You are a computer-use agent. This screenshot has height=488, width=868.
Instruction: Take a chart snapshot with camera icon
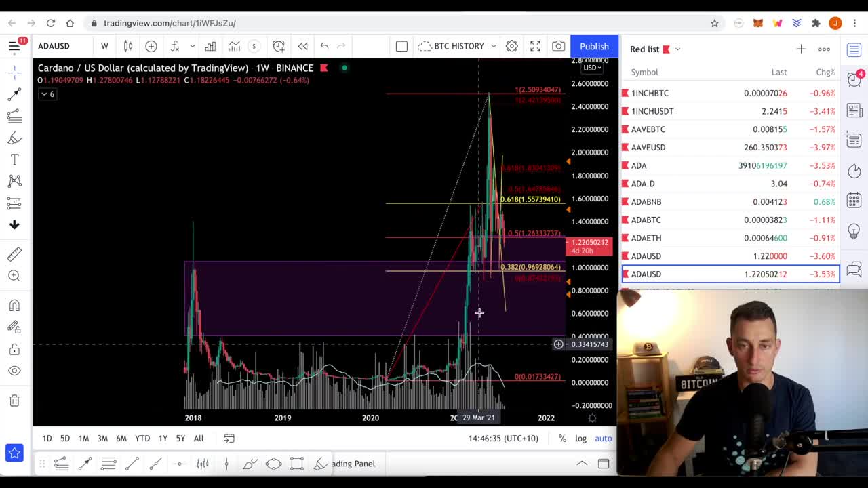pos(558,46)
